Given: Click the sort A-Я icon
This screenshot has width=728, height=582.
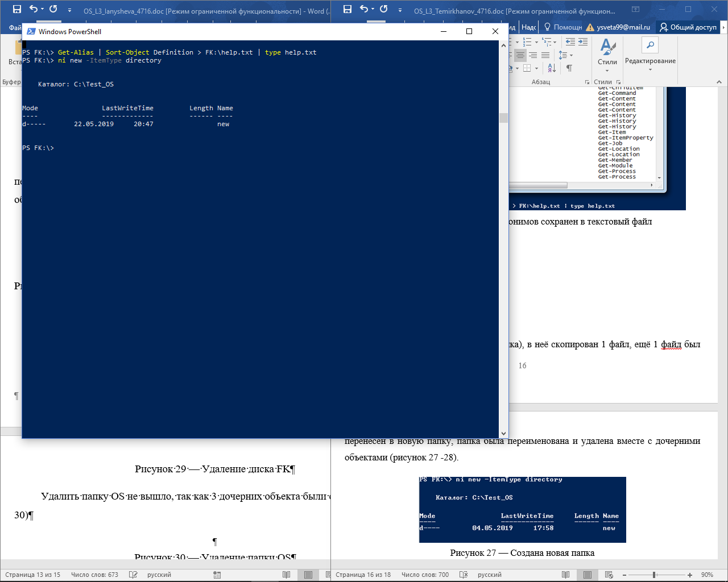Looking at the screenshot, I should pos(552,68).
